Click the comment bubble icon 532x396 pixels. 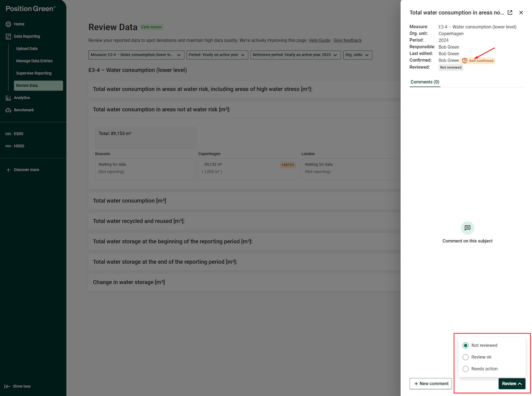coord(467,228)
